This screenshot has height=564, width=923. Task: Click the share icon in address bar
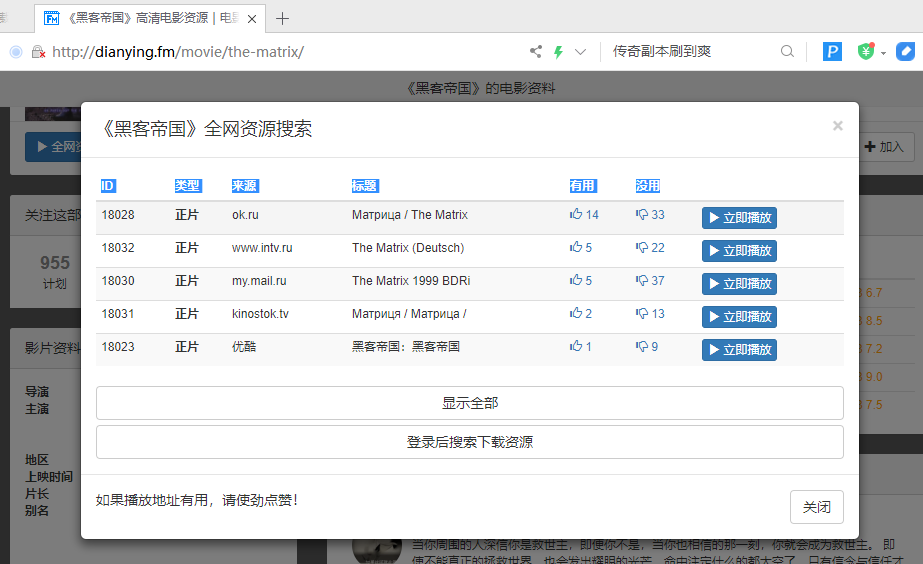[x=536, y=52]
